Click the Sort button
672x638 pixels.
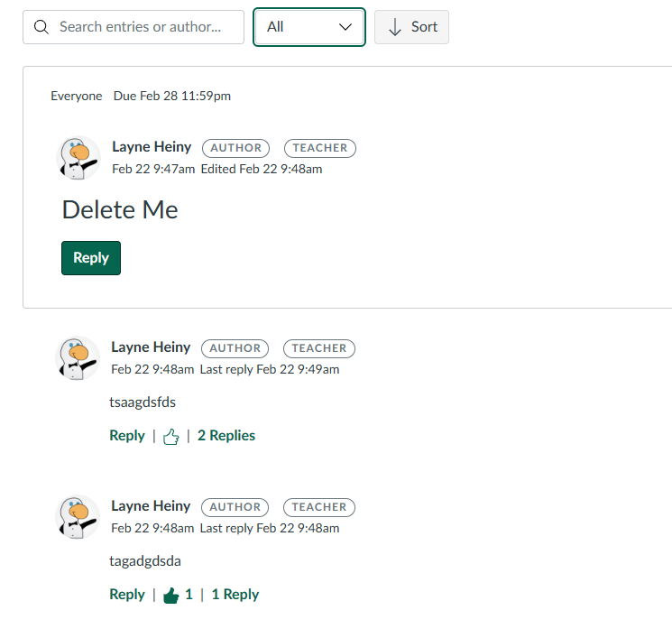[412, 27]
